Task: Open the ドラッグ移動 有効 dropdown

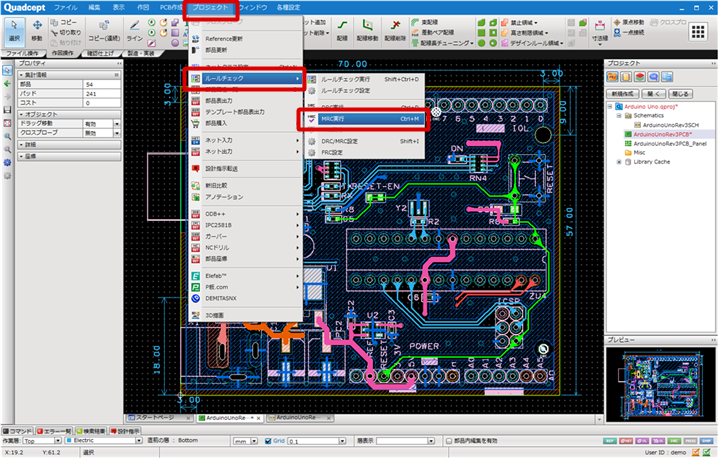Action: (117, 124)
